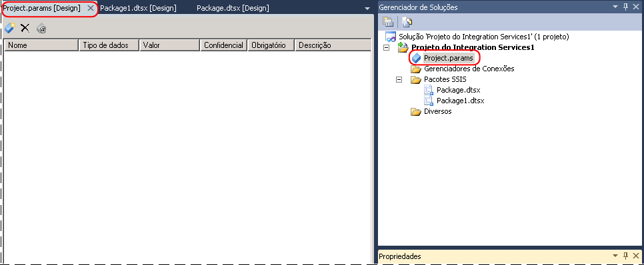Click the Pacotes SSIS folder icon
The width and height of the screenshot is (644, 265).
pyautogui.click(x=416, y=80)
